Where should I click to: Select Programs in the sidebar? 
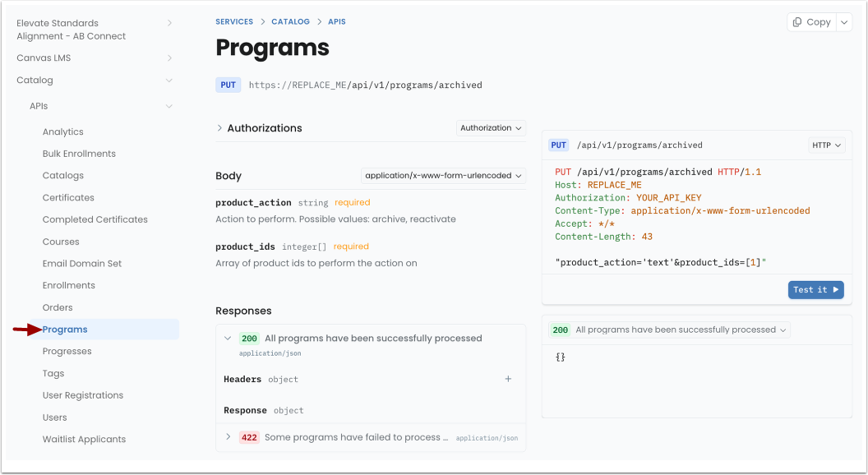(x=65, y=330)
